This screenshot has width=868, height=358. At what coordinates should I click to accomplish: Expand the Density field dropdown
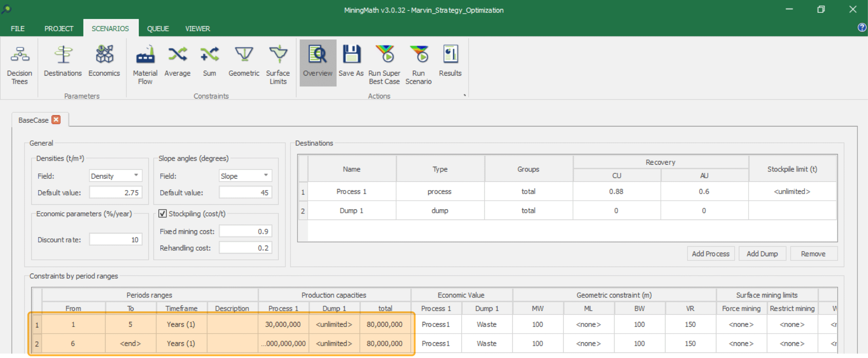[x=136, y=176]
